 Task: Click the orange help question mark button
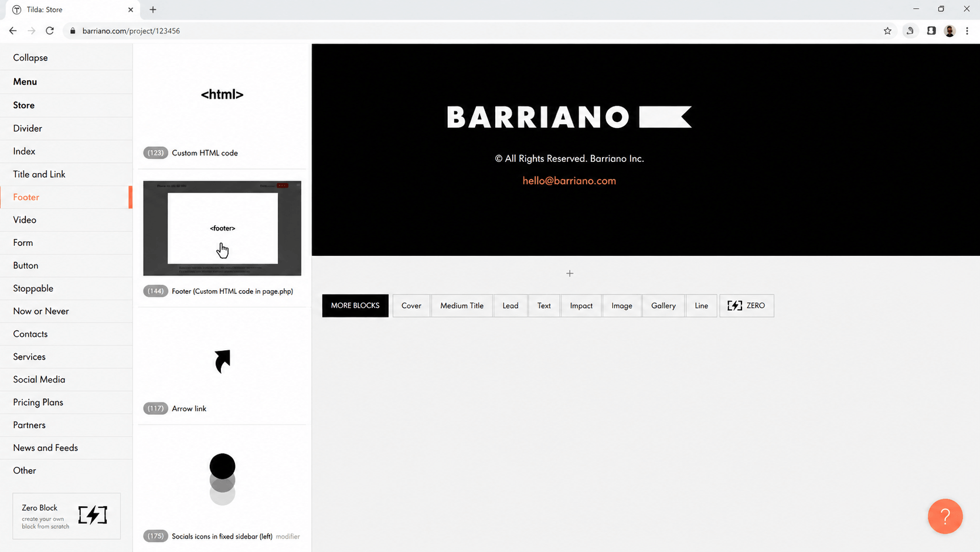pyautogui.click(x=945, y=516)
